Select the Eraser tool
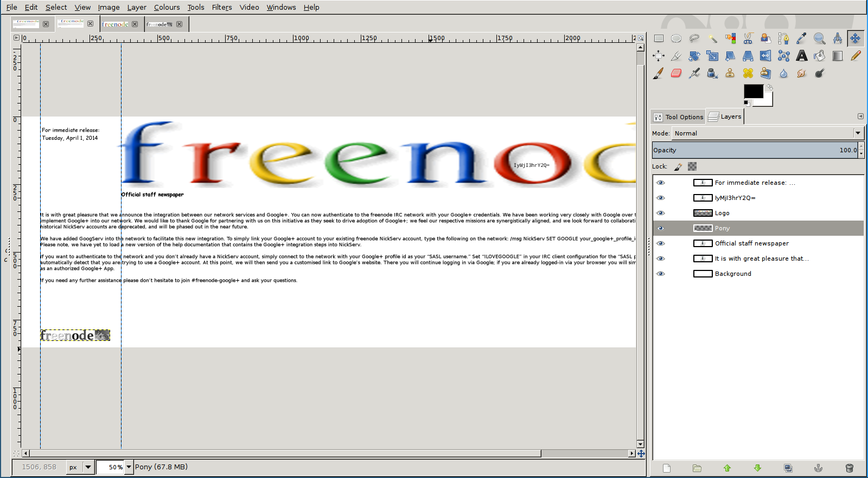The width and height of the screenshot is (868, 478). [676, 73]
